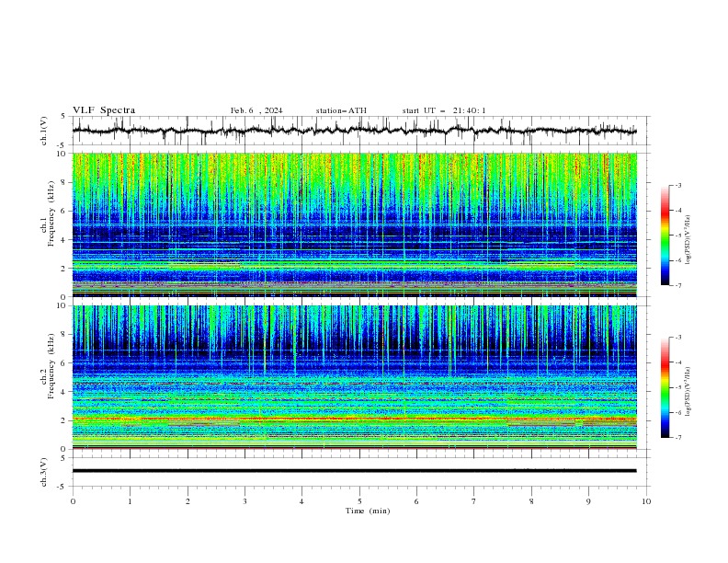Click the 'ch.1(V)' axis label
Image resolution: width=728 pixels, height=563 pixels.
pyautogui.click(x=44, y=131)
